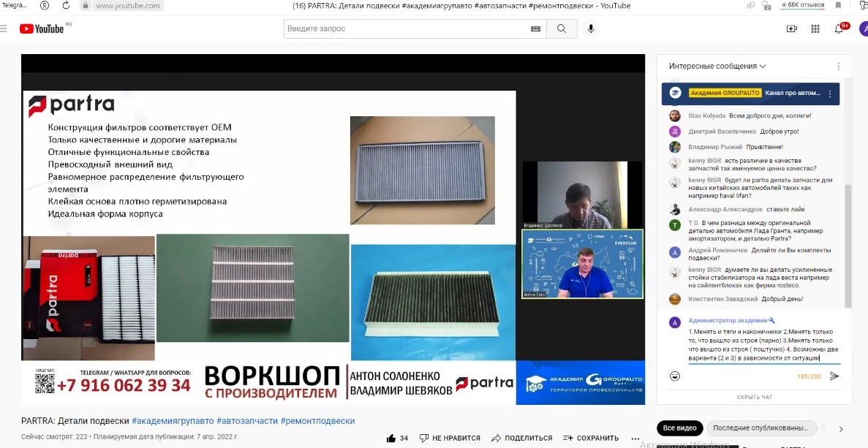Go to YouTube home via logo

point(42,29)
